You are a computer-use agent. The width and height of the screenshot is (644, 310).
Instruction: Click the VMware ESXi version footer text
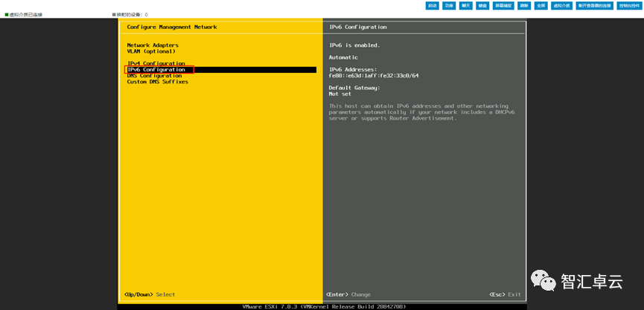click(x=325, y=307)
